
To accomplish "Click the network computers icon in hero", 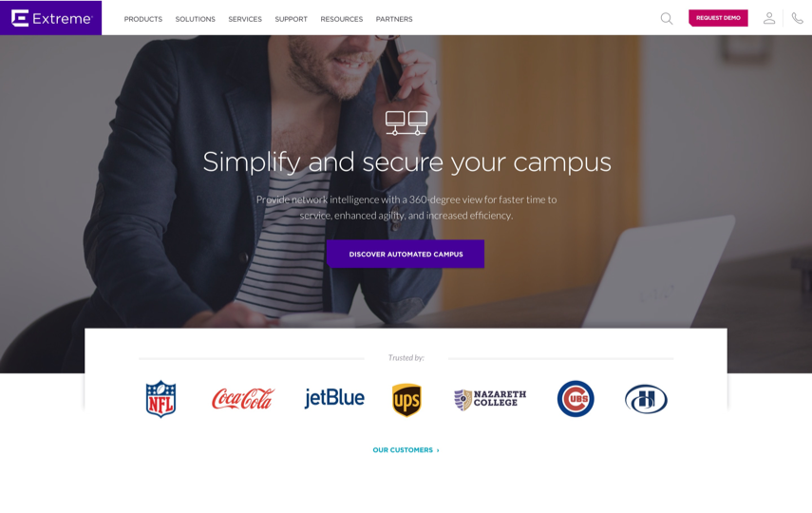I will coord(406,123).
